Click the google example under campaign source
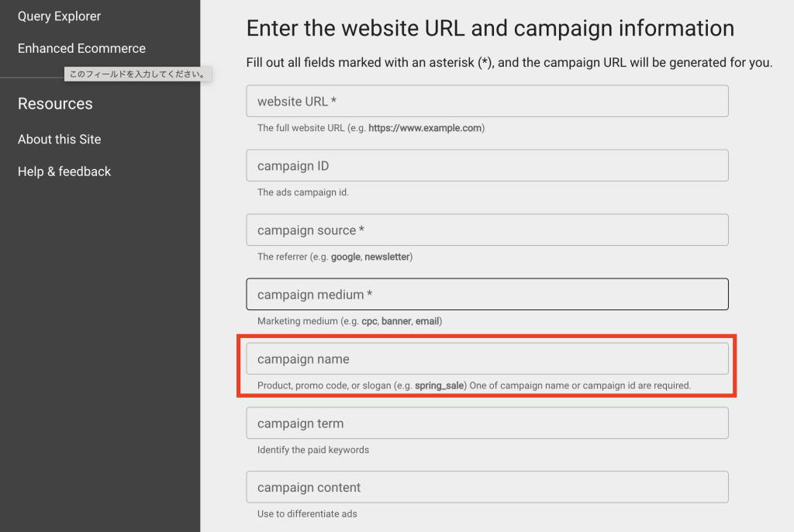Screen dimensions: 794x532 (x=344, y=256)
